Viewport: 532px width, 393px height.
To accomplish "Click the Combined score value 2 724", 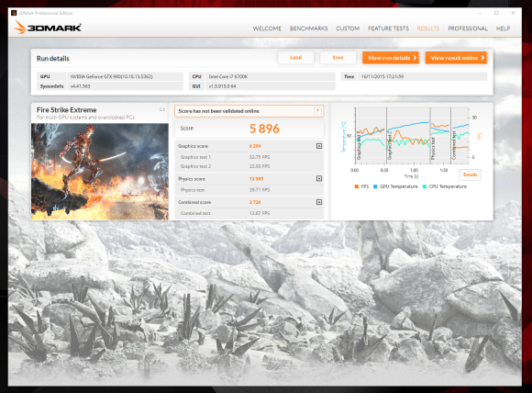I will click(255, 202).
